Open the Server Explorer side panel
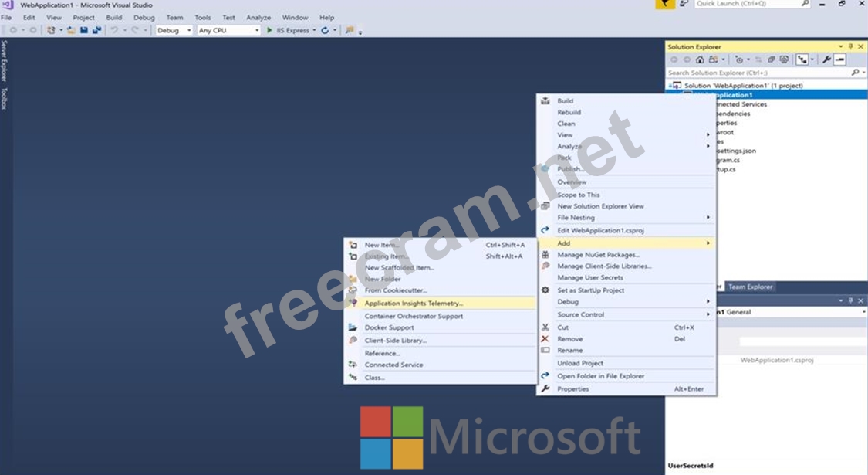This screenshot has height=475, width=868. pos(4,60)
